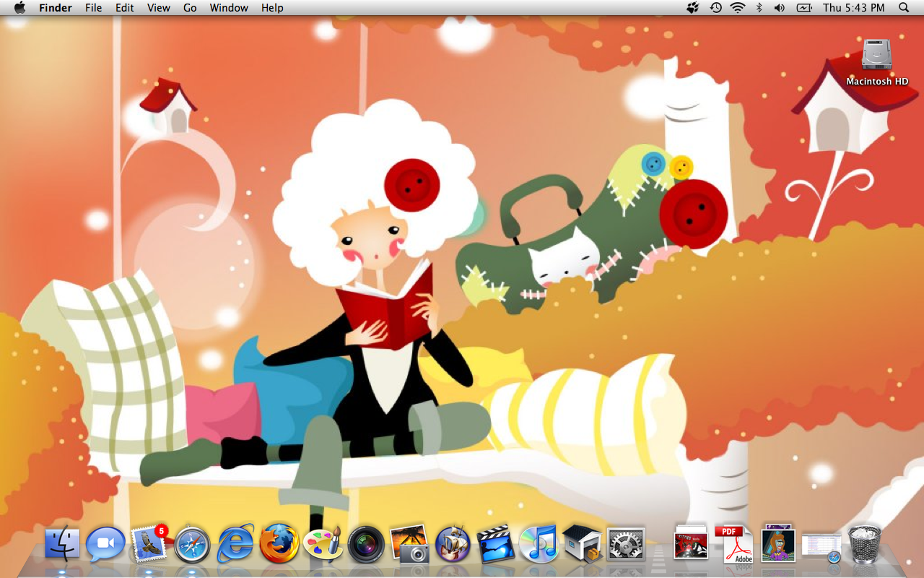Open the Window menu

point(229,8)
